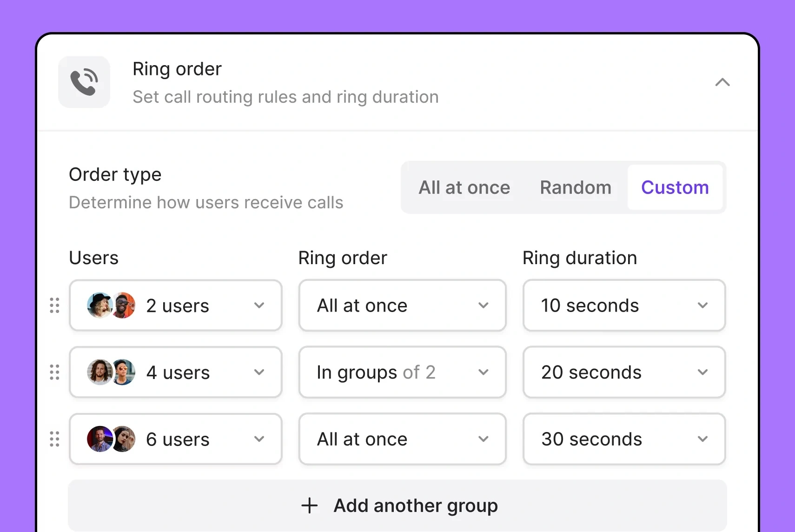Grab the drag handle for 6 users row

[x=54, y=439]
